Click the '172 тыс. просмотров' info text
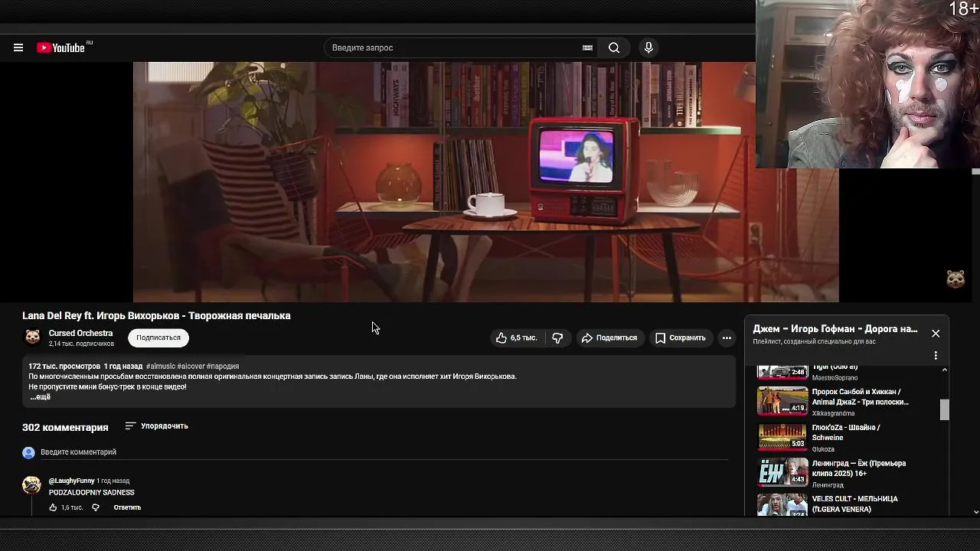 [x=64, y=366]
